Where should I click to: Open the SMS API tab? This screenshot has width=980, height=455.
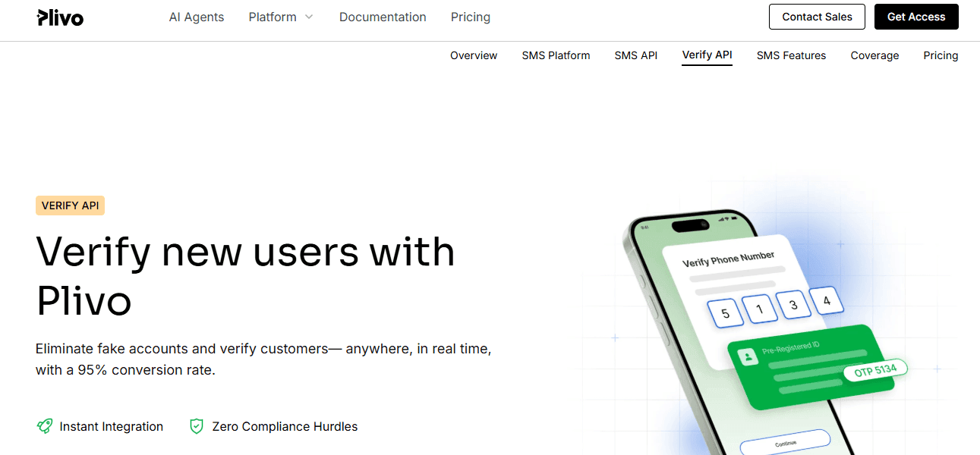coord(636,55)
